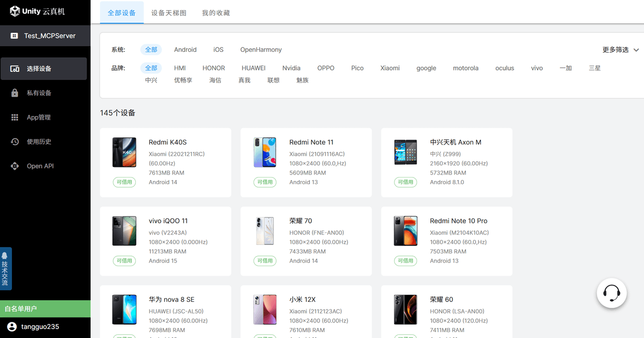Viewport: 644px width, 338px height.
Task: Click the more filters chevron arrow
Action: pyautogui.click(x=636, y=50)
